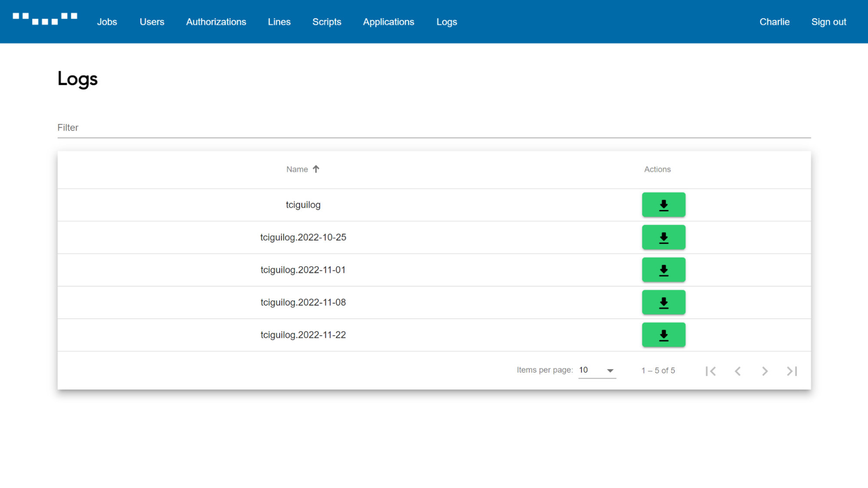This screenshot has height=488, width=868.
Task: Open Charlie user profile
Action: [x=775, y=22]
